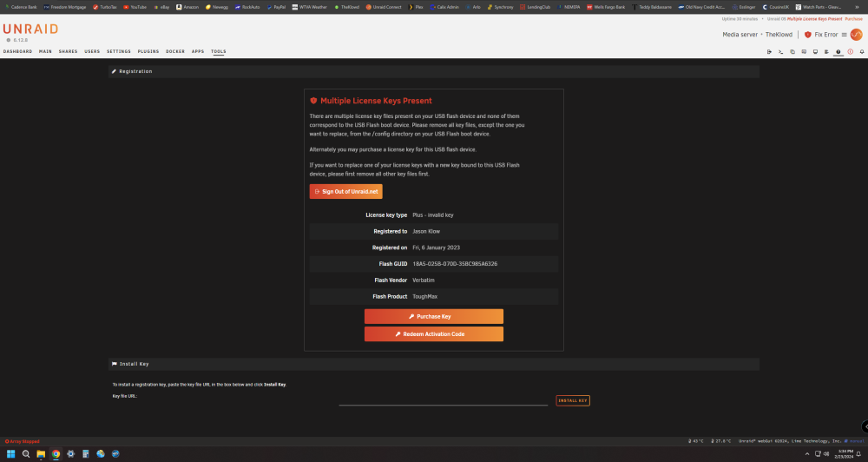Click the orange Unraid Connect avatar icon
868x462 pixels.
pos(857,35)
